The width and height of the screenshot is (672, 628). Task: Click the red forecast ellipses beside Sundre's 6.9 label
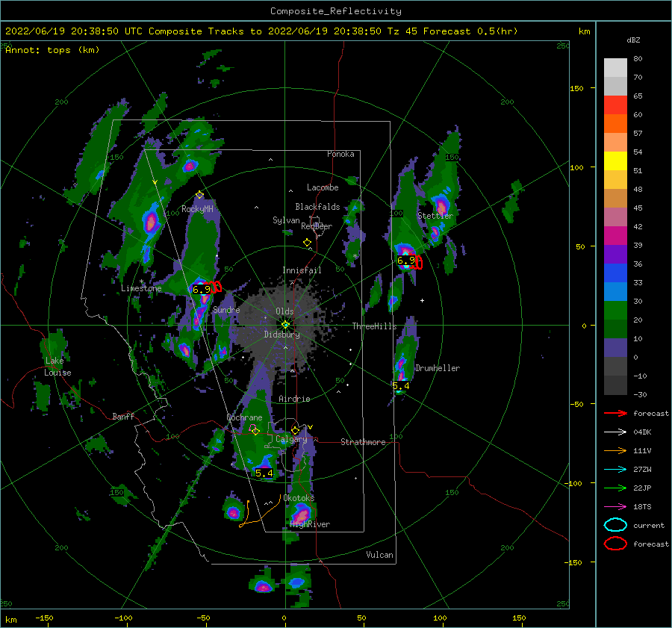[x=216, y=287]
